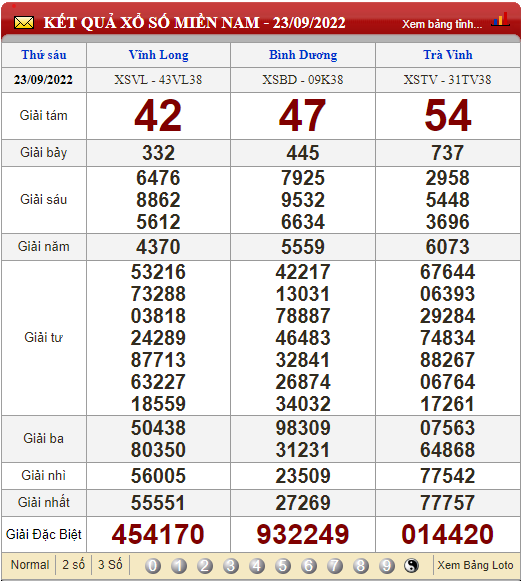The height and width of the screenshot is (581, 521).
Task: Select code XSBD - 09K38
Action: click(x=303, y=80)
